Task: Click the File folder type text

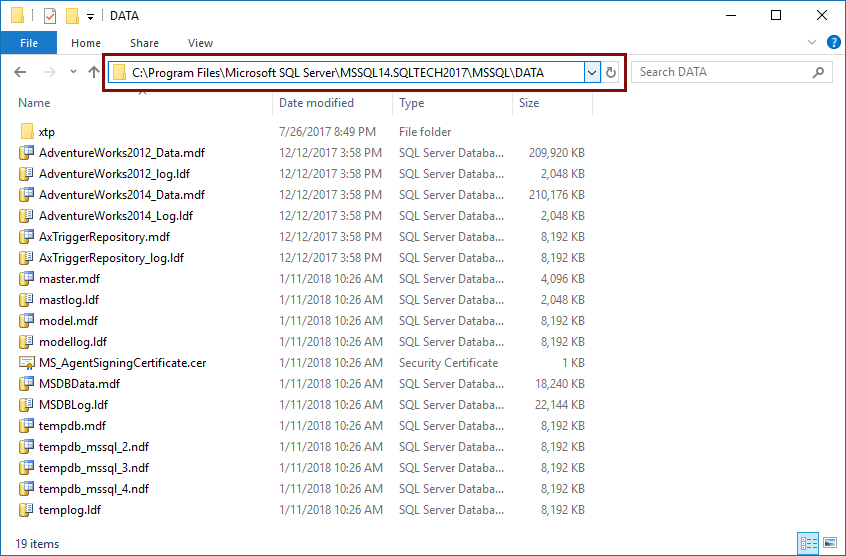Action: click(425, 132)
